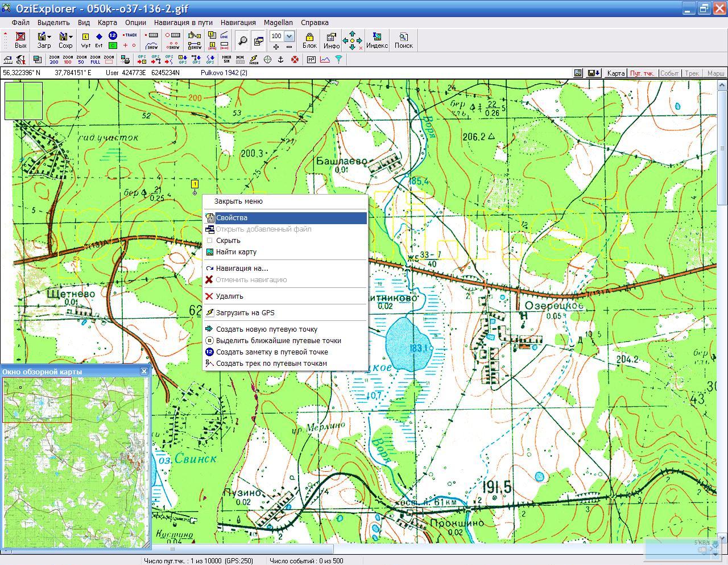Click the round grid target icon

tap(267, 59)
